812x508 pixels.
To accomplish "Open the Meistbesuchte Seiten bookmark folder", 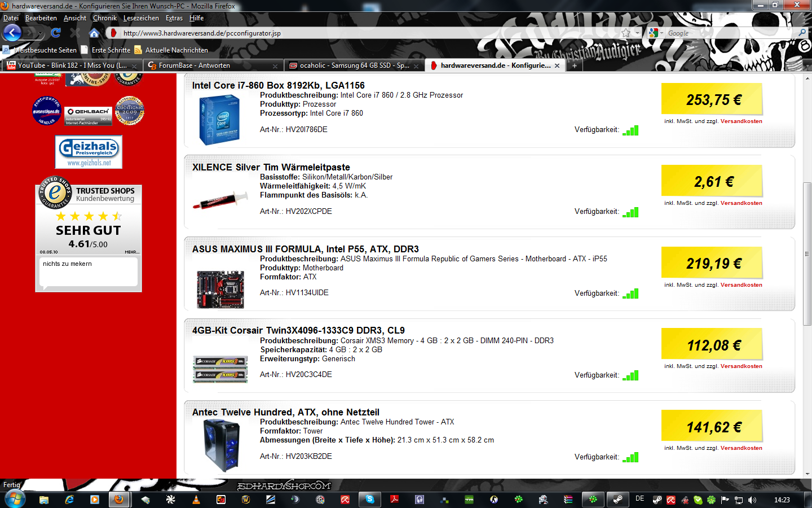I will click(39, 50).
